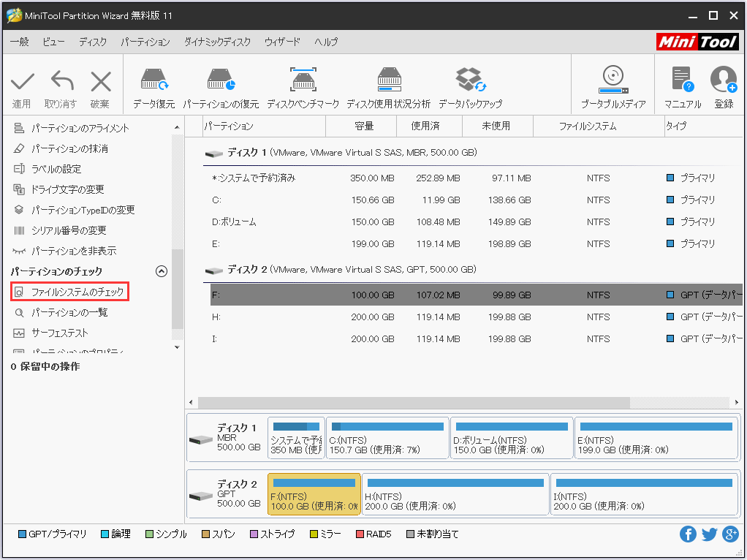Click D:ボリューム(NTFS) block in disk map
Image resolution: width=747 pixels, height=560 pixels.
click(512, 438)
